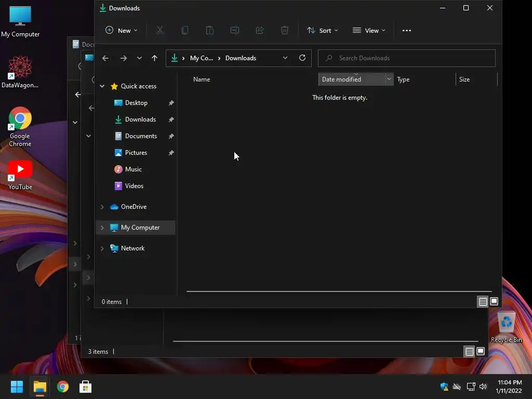Open Documents in sidebar
The width and height of the screenshot is (532, 399).
tap(141, 136)
